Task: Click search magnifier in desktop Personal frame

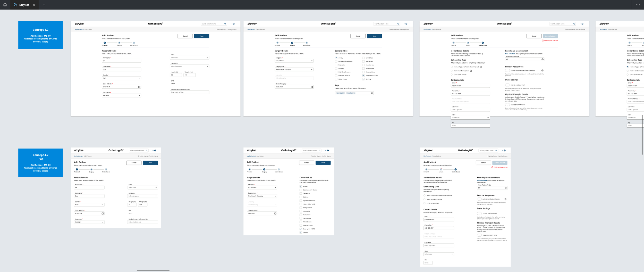Action: pyautogui.click(x=225, y=24)
